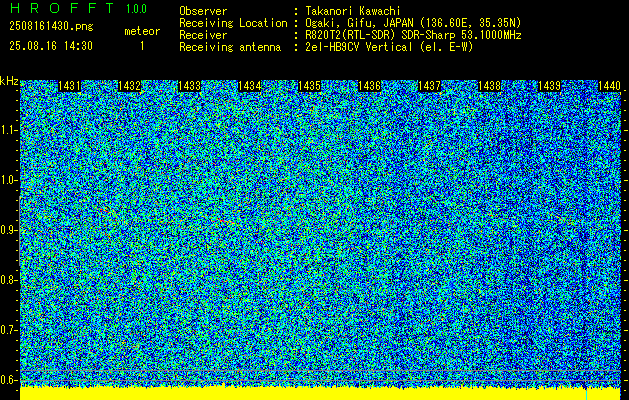Click the 1433 time marker
The image size is (629, 400).
pos(189,85)
